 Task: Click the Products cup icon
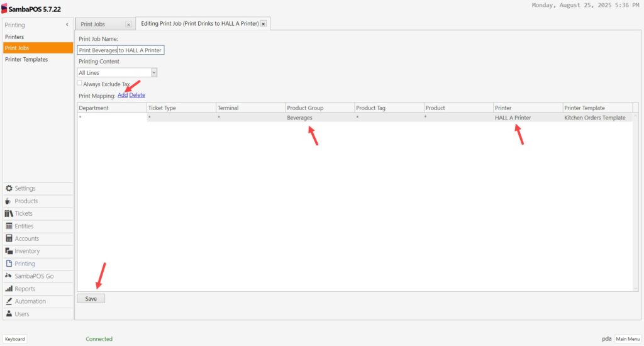(x=8, y=201)
